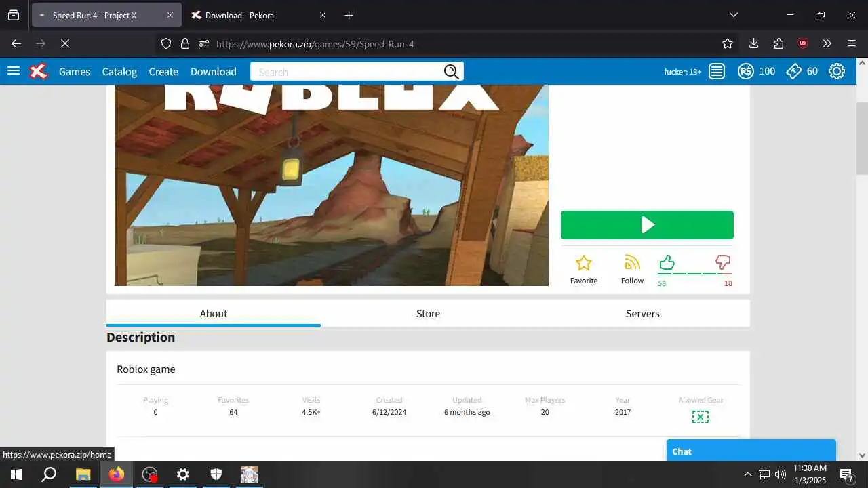The image size is (868, 488).
Task: Open File Explorer from taskbar
Action: (x=83, y=474)
